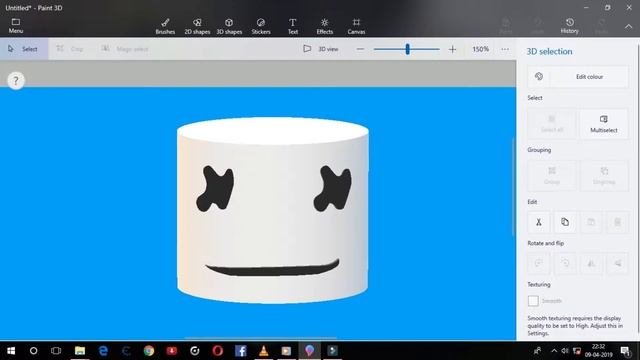This screenshot has width=640, height=360.
Task: Open the volume control in system tray
Action: click(x=565, y=351)
